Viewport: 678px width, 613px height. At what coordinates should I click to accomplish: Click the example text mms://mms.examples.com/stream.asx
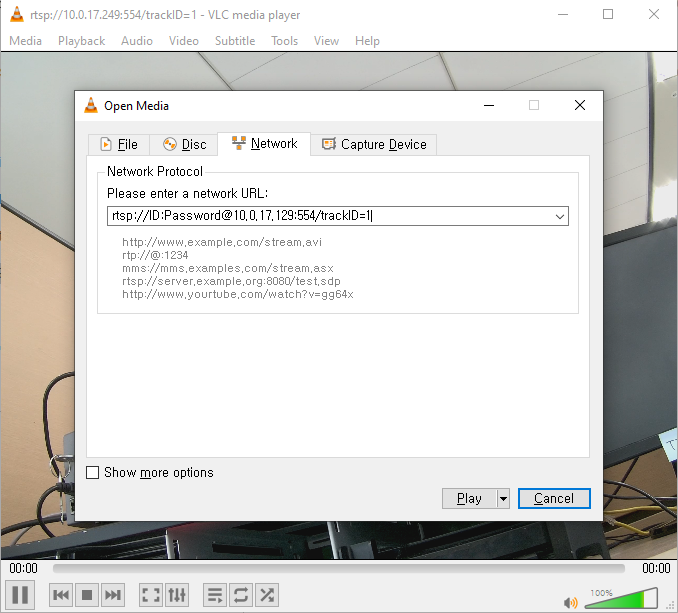tap(228, 268)
